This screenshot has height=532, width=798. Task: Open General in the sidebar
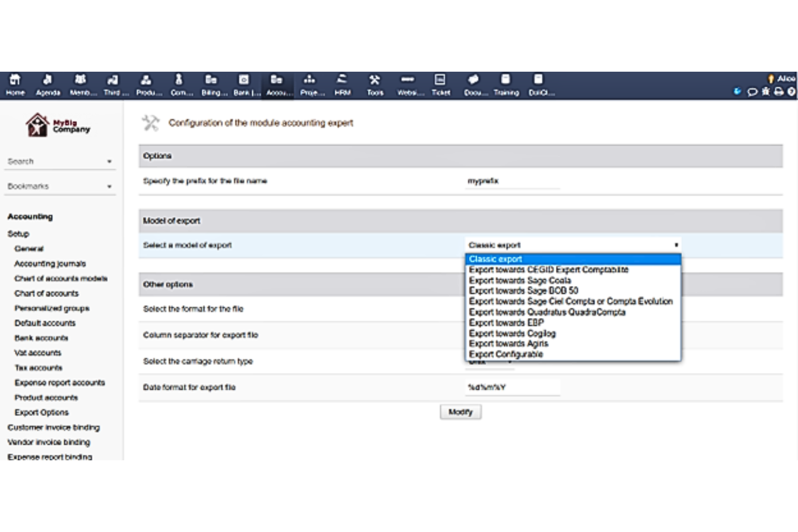click(x=29, y=248)
